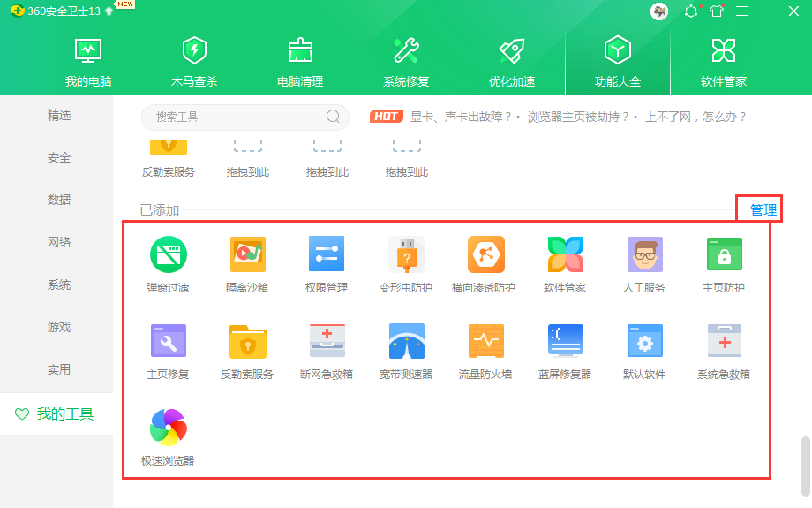Viewport: 812px width, 508px height.
Task: Open the main menu hamburger icon
Action: [742, 11]
